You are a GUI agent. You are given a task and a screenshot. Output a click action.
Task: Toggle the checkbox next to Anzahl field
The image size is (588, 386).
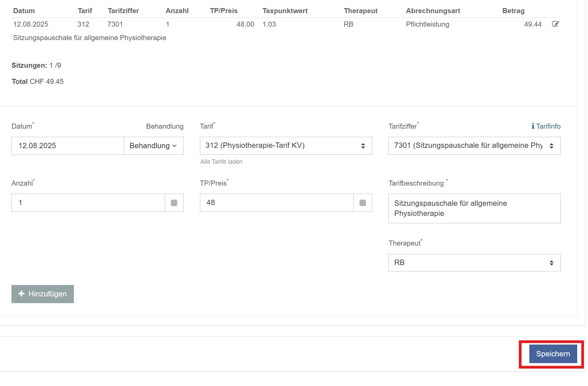coord(174,203)
